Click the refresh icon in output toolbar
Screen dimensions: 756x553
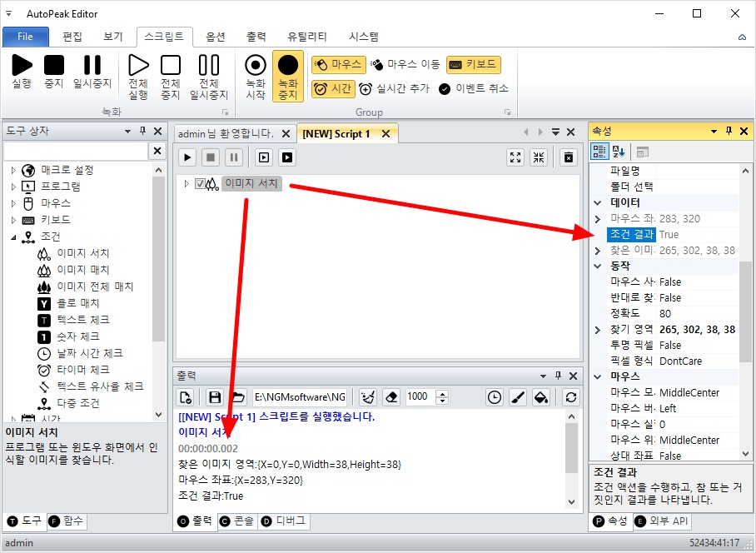pos(571,397)
